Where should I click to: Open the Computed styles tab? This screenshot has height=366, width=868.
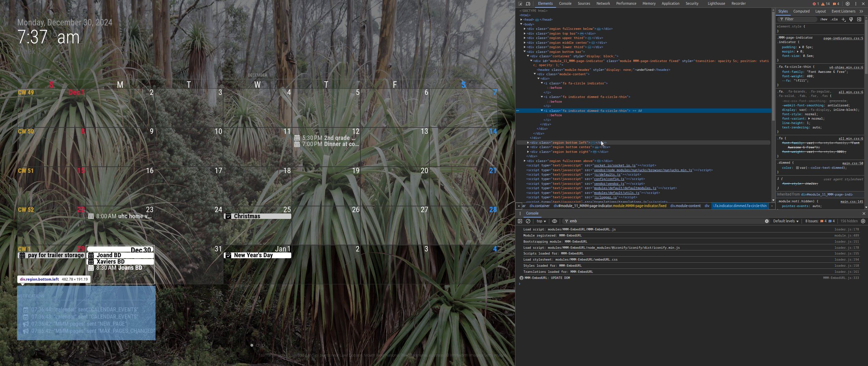click(801, 11)
